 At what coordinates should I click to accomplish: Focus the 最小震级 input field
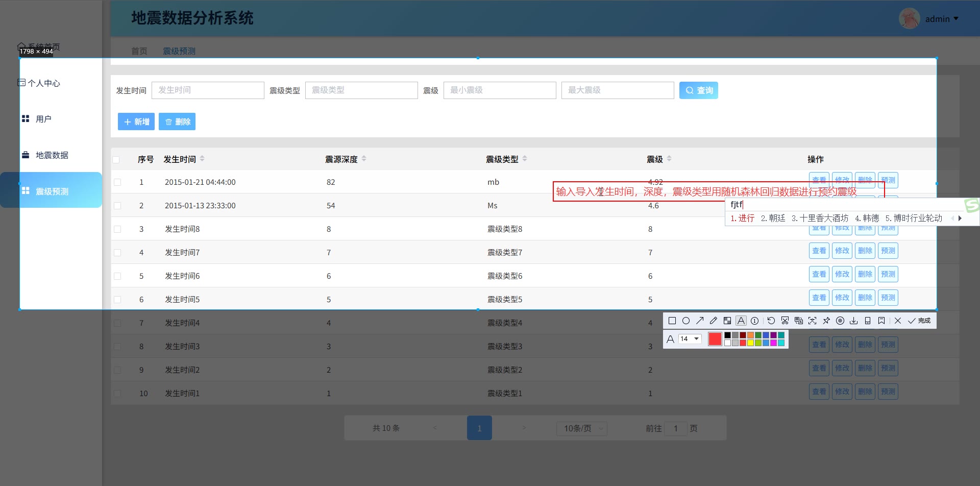(499, 90)
